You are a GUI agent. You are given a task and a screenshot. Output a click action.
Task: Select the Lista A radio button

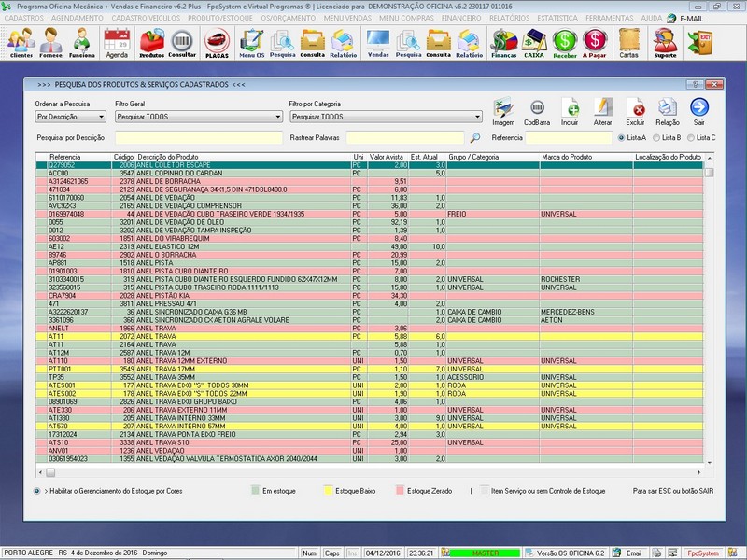coord(621,138)
